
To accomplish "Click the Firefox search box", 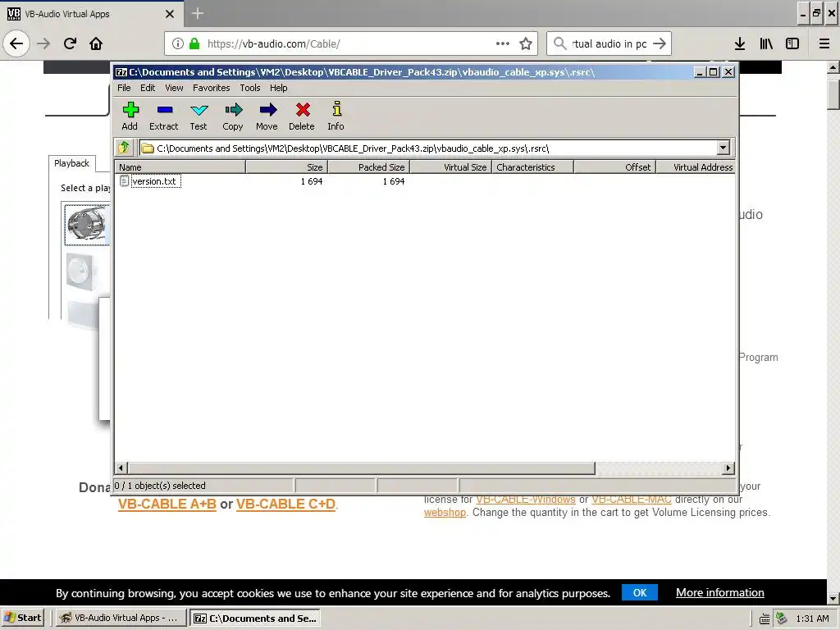I will click(x=609, y=43).
